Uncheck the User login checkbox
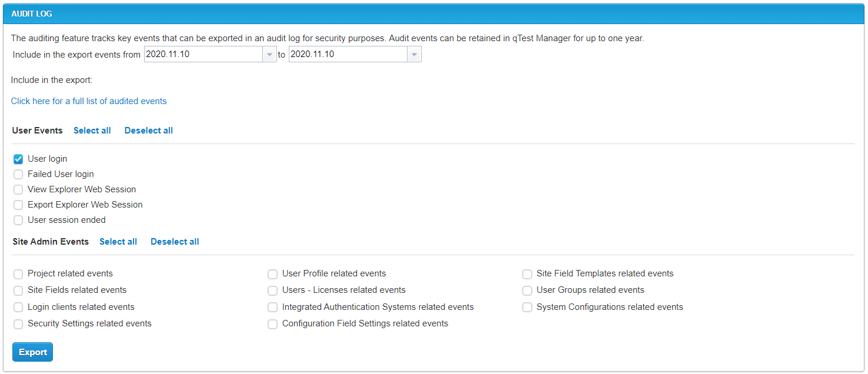868x374 pixels. (x=18, y=158)
